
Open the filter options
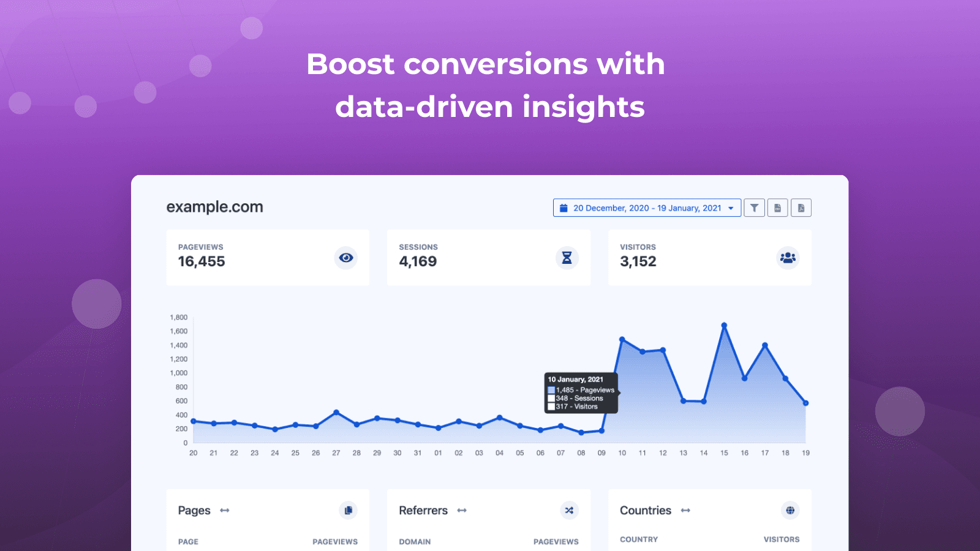[x=754, y=208]
